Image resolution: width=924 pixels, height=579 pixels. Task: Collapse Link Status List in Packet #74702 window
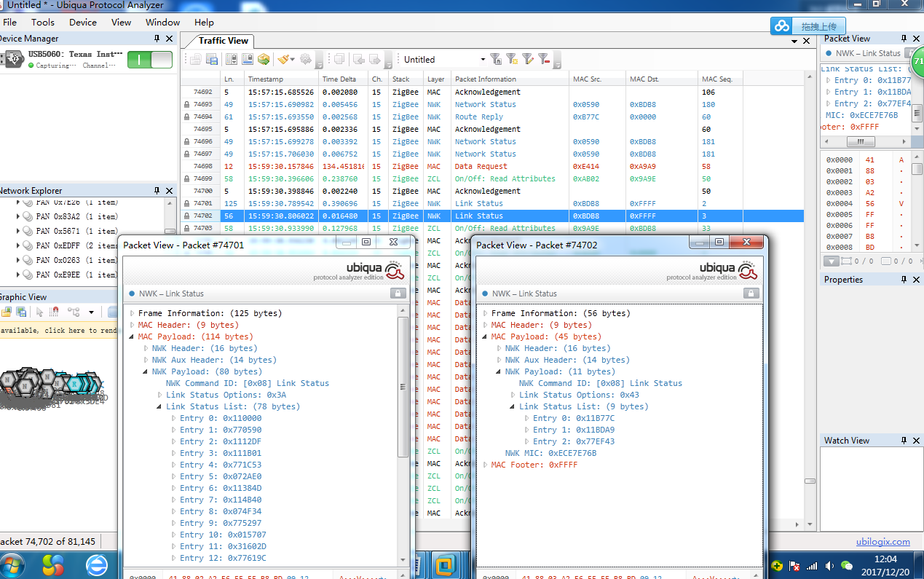point(513,406)
